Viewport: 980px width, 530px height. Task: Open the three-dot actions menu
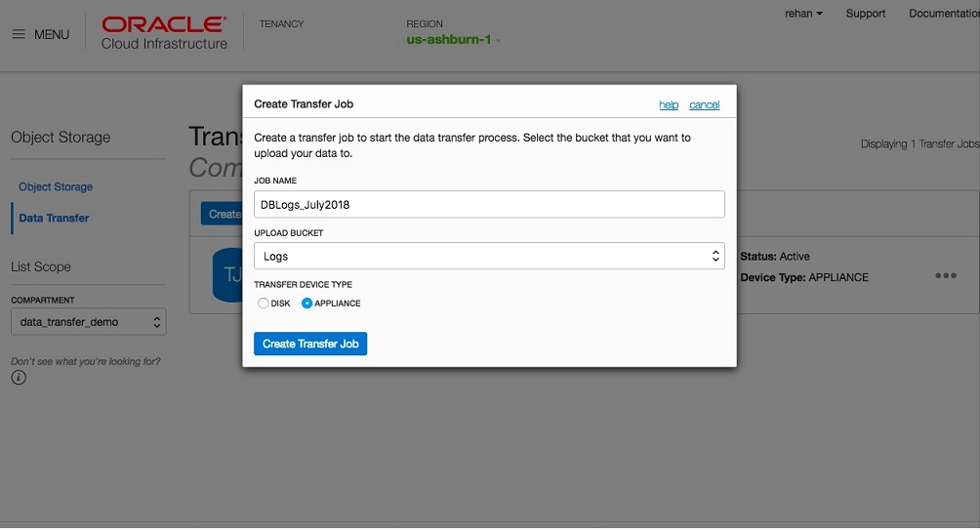pyautogui.click(x=945, y=276)
